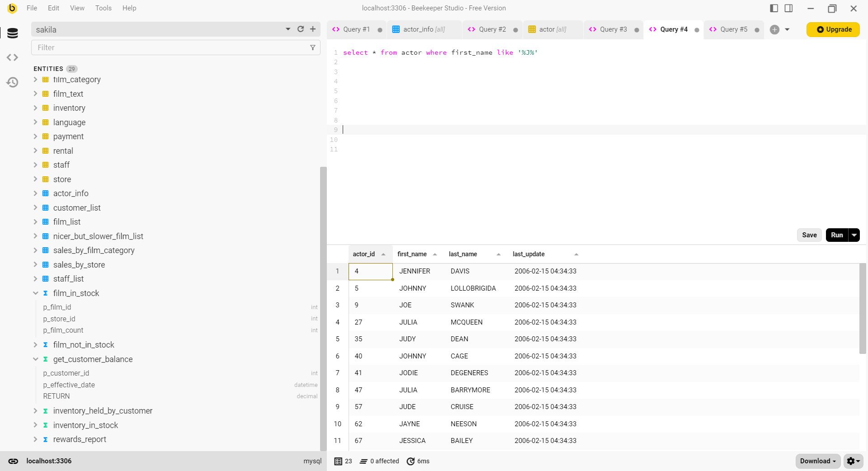Switch to the Query #2 tab
The image size is (868, 471).
[x=492, y=29]
